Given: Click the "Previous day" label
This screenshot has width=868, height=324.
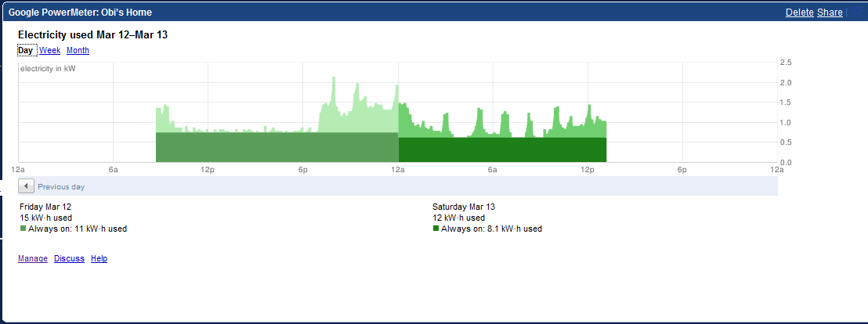Looking at the screenshot, I should click(61, 187).
